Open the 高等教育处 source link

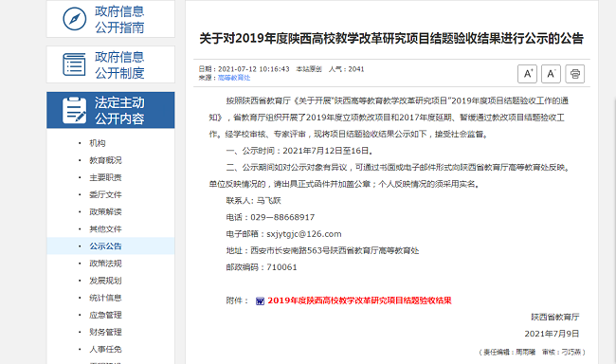pyautogui.click(x=234, y=78)
